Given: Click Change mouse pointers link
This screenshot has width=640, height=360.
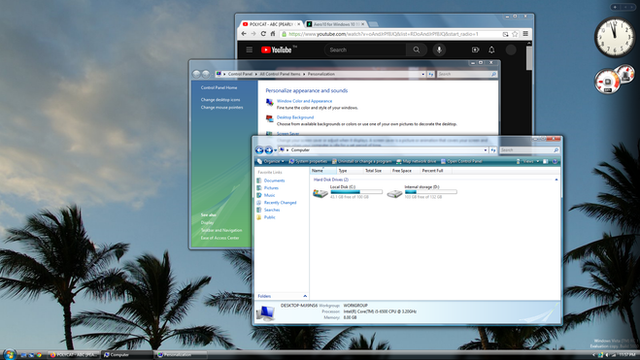Looking at the screenshot, I should [x=222, y=107].
